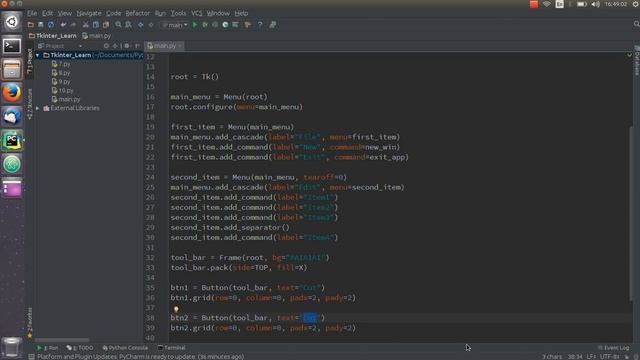Image resolution: width=640 pixels, height=360 pixels.
Task: Open the TODO tool window tab
Action: click(80, 348)
